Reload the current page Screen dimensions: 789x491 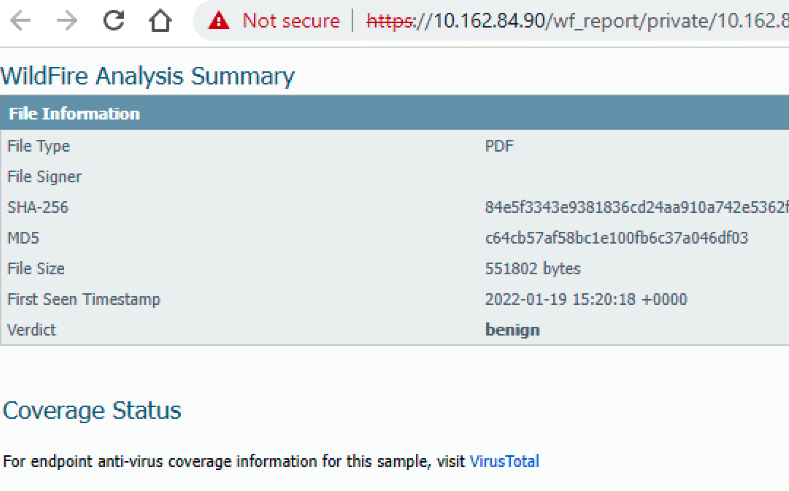[x=114, y=21]
